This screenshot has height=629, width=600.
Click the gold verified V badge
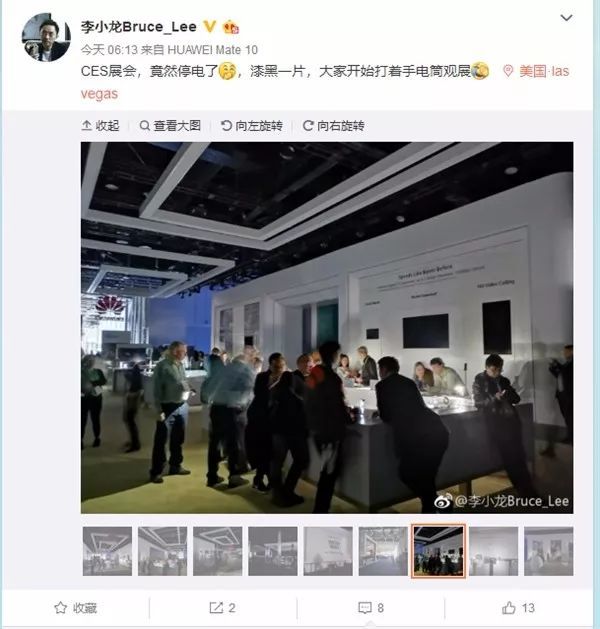pyautogui.click(x=209, y=26)
